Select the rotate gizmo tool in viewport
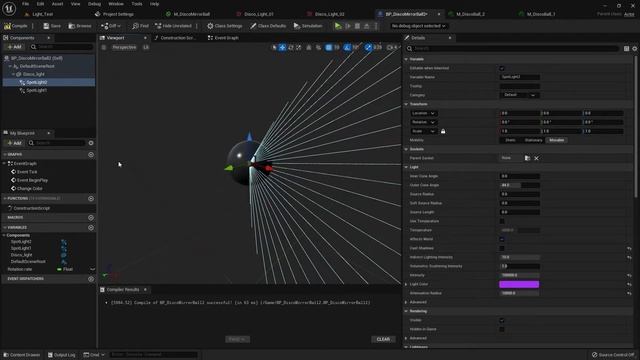This screenshot has width=640, height=360. [x=291, y=47]
